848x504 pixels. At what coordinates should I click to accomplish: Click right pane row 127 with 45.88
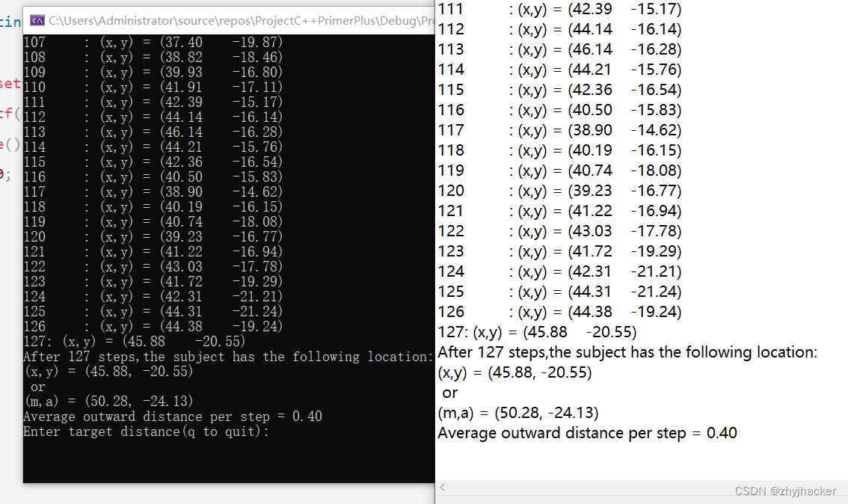tap(537, 332)
